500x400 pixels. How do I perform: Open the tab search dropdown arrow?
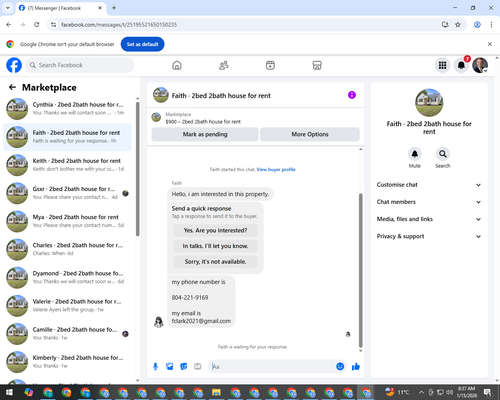click(x=8, y=8)
